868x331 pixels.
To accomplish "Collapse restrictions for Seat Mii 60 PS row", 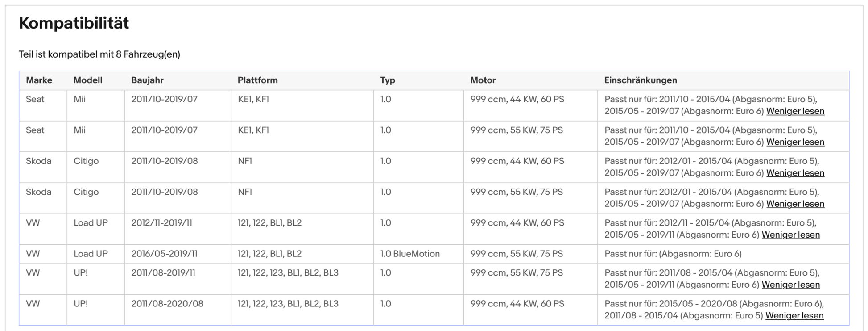I will coord(795,111).
